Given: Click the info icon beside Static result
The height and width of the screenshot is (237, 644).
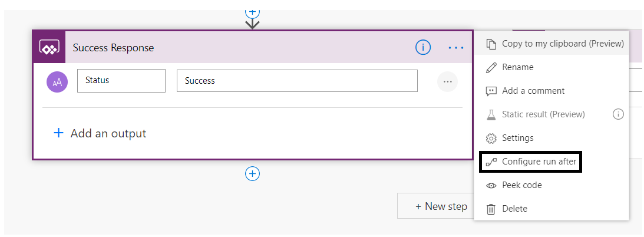Looking at the screenshot, I should (x=618, y=114).
